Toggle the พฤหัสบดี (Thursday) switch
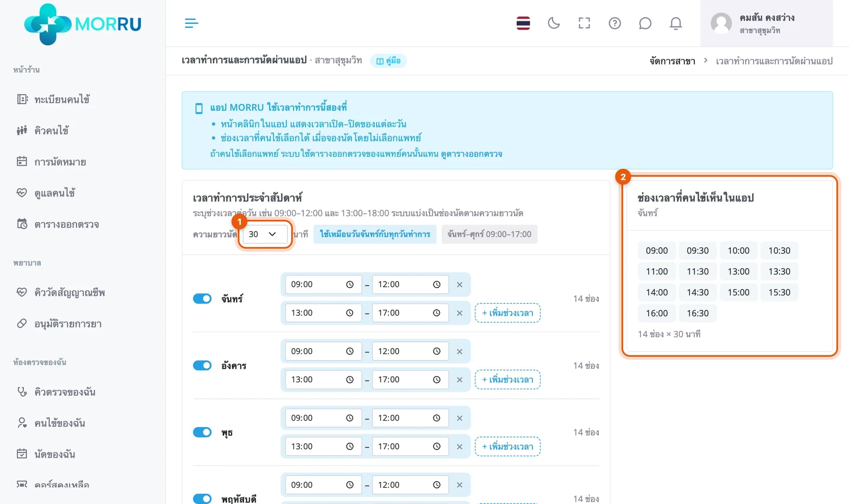This screenshot has width=849, height=504. coord(202,498)
